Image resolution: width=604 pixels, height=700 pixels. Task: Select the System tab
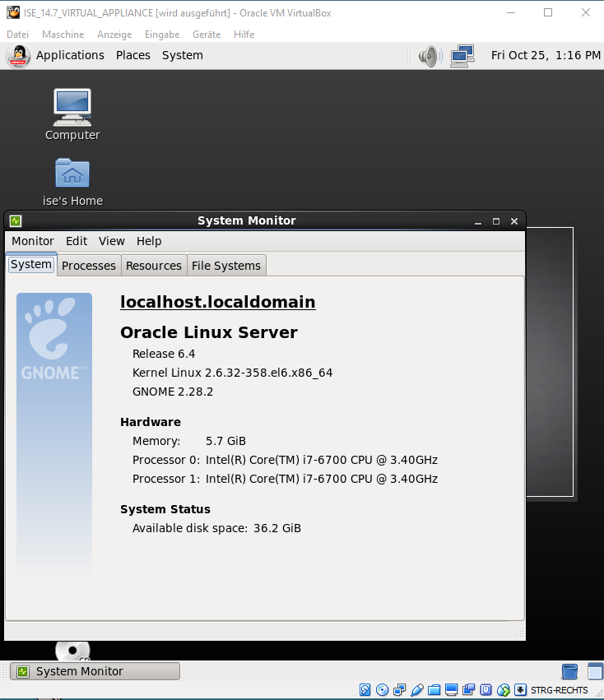coord(31,264)
